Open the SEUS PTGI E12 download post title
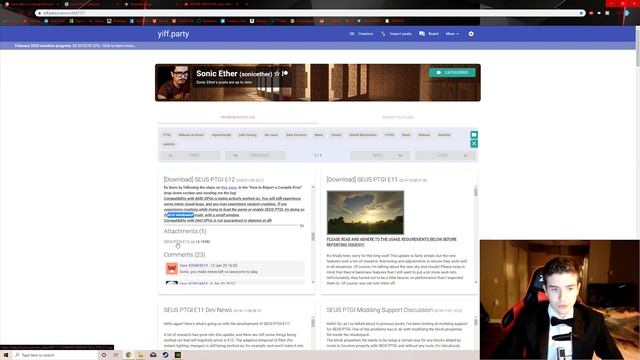The image size is (640, 360). point(199,180)
